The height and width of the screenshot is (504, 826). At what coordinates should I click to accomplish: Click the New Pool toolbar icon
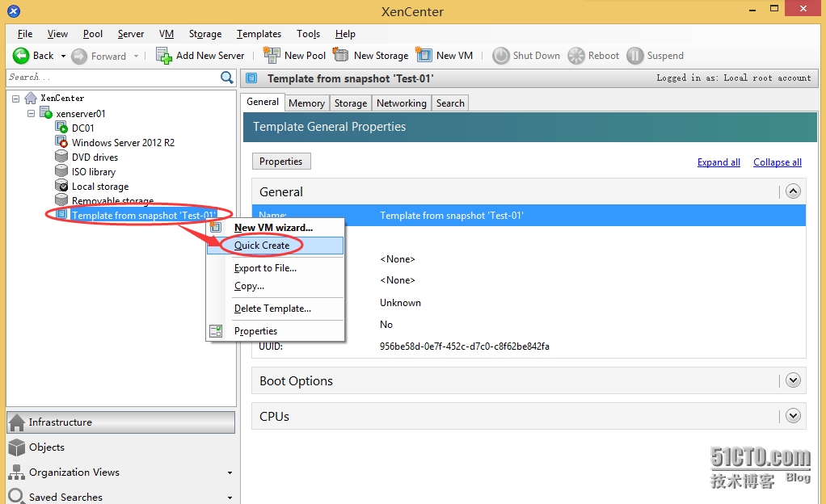tap(272, 55)
